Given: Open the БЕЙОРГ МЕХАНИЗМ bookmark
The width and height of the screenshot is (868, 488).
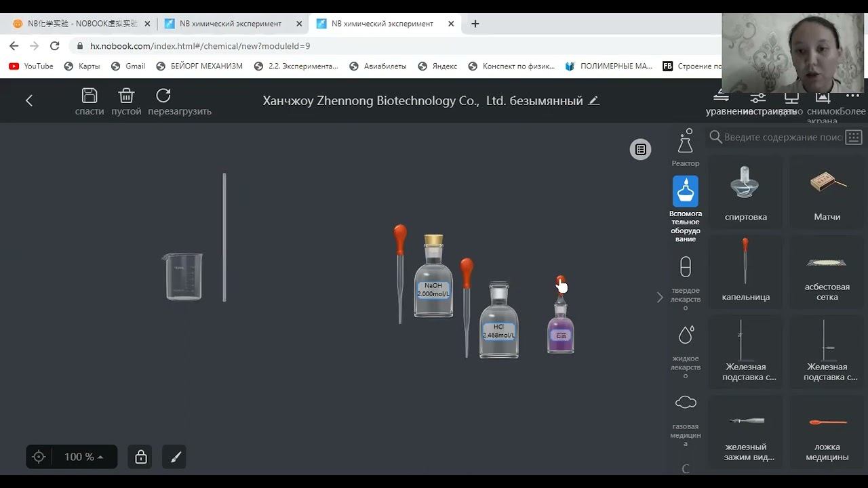Looking at the screenshot, I should coord(199,66).
